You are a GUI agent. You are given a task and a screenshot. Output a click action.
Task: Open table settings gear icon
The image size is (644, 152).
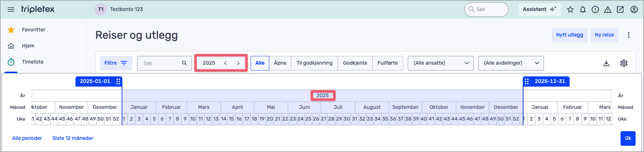(624, 63)
